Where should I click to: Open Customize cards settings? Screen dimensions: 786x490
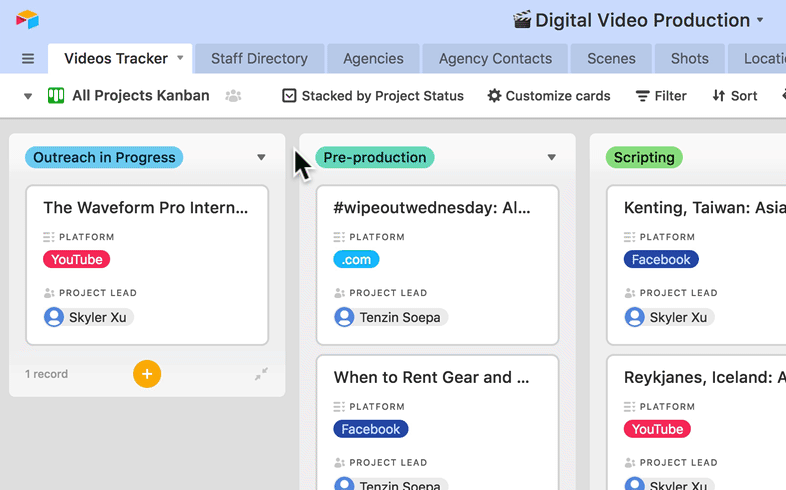pos(549,96)
